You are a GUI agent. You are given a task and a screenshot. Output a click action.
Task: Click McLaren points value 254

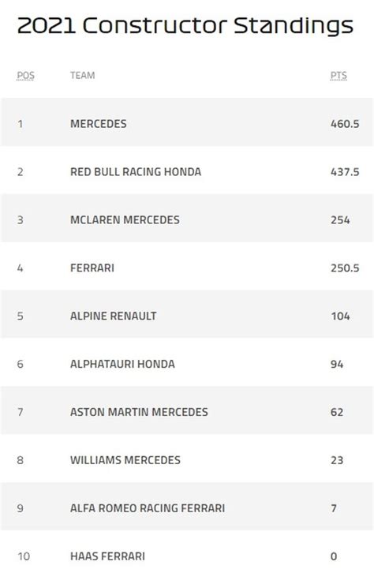tap(340, 219)
